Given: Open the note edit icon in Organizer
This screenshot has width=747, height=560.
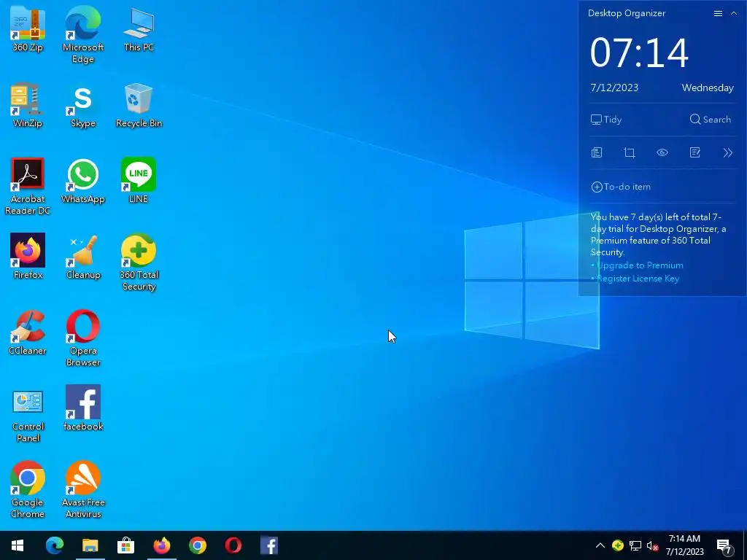Looking at the screenshot, I should point(695,152).
